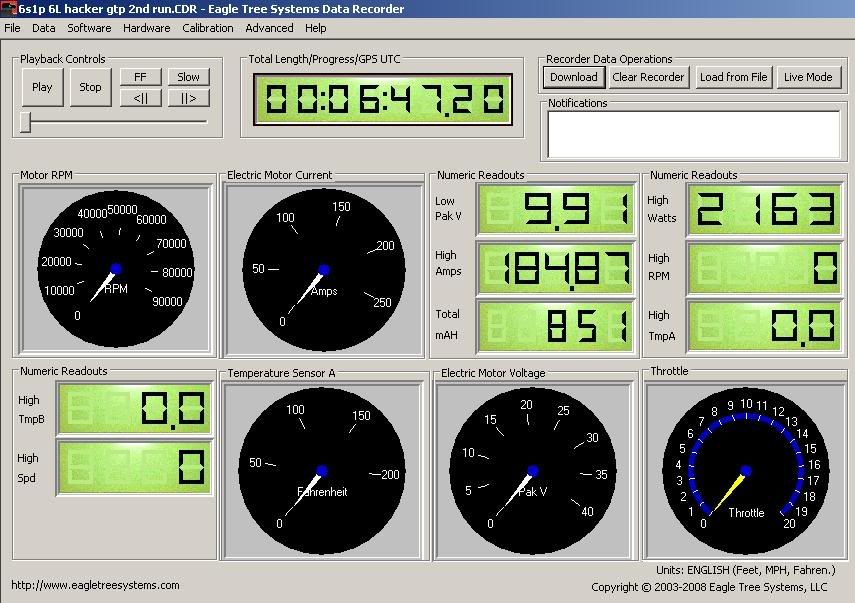855x603 pixels.
Task: Click the Load from File button
Action: (x=733, y=77)
